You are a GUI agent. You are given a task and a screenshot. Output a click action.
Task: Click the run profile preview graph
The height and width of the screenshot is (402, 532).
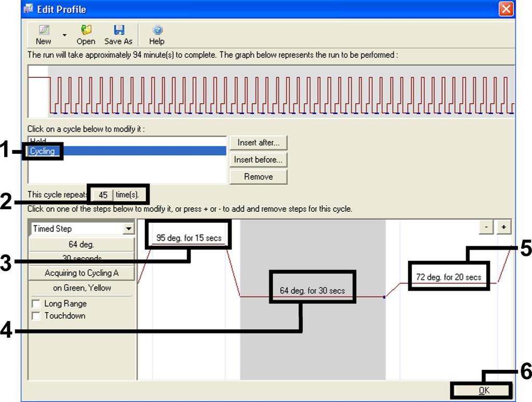271,91
